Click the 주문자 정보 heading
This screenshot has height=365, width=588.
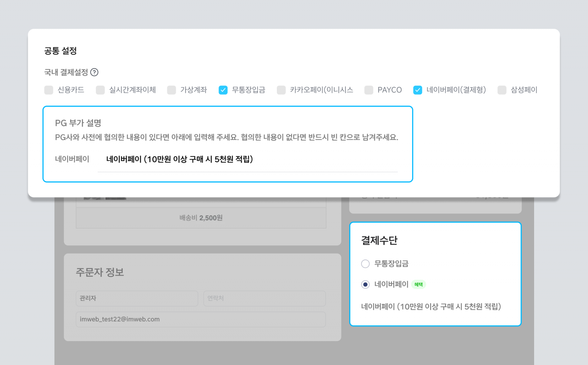[100, 272]
